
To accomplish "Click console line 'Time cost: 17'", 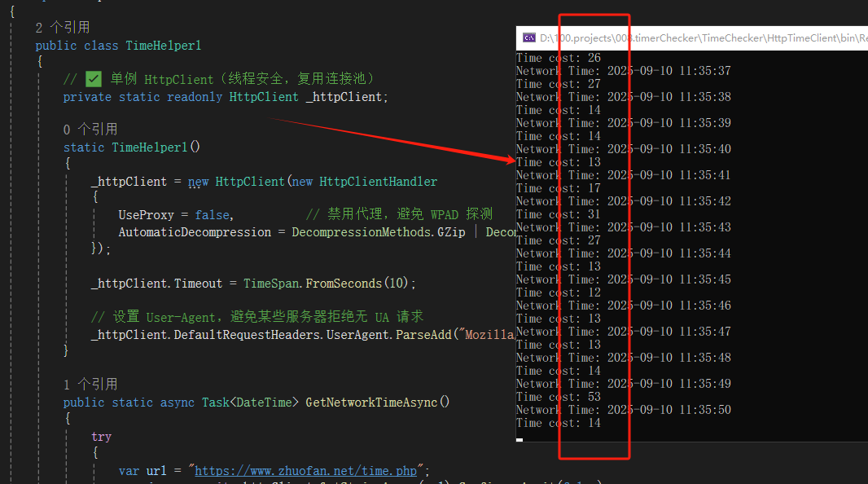I will click(x=559, y=188).
